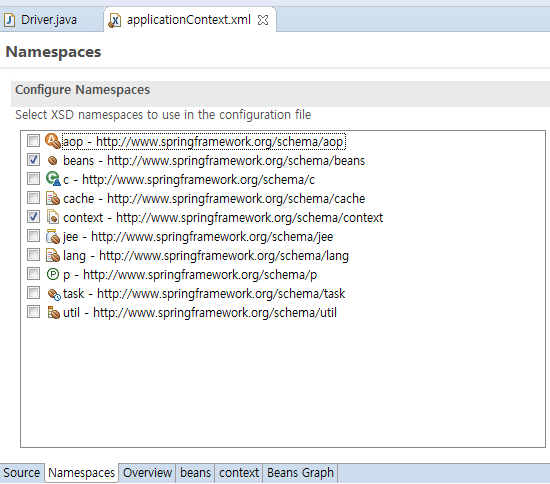550x484 pixels.
Task: Switch to the Overview tab
Action: (147, 472)
